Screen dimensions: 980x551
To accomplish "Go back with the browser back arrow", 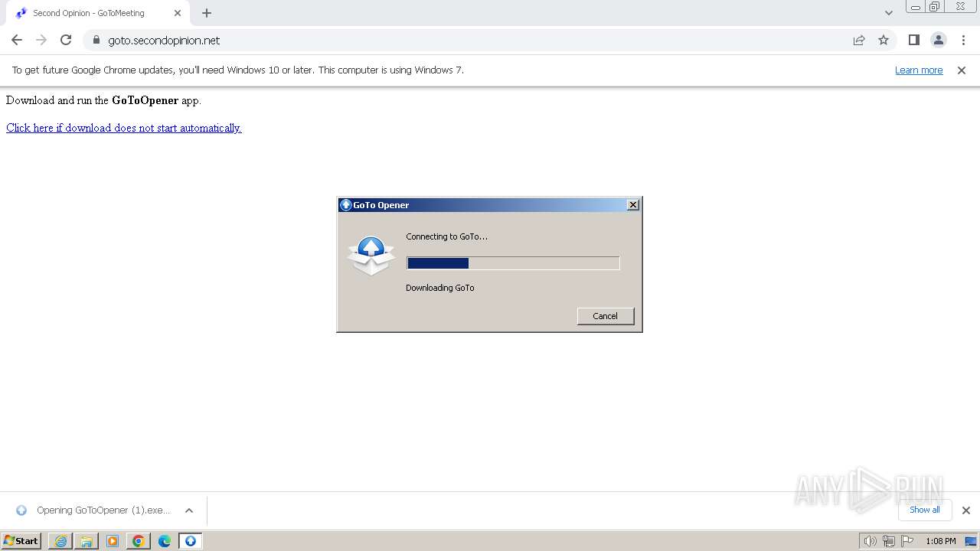I will point(17,40).
